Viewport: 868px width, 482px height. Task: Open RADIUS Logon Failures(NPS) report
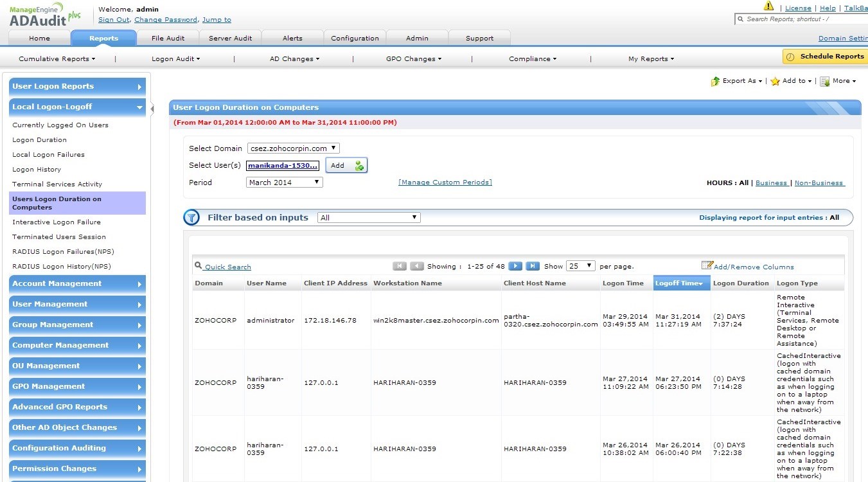tap(63, 252)
